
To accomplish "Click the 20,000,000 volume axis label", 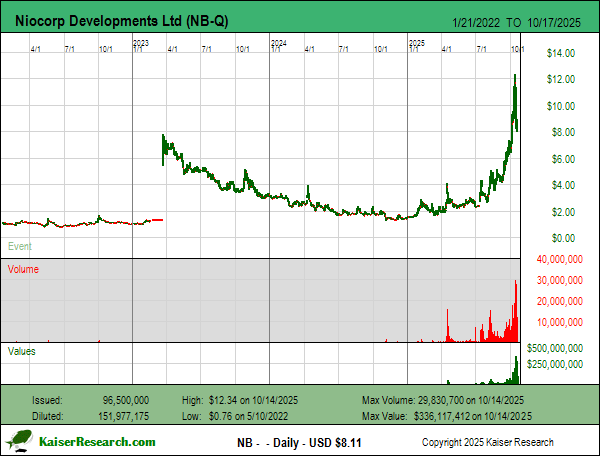I will pos(559,301).
